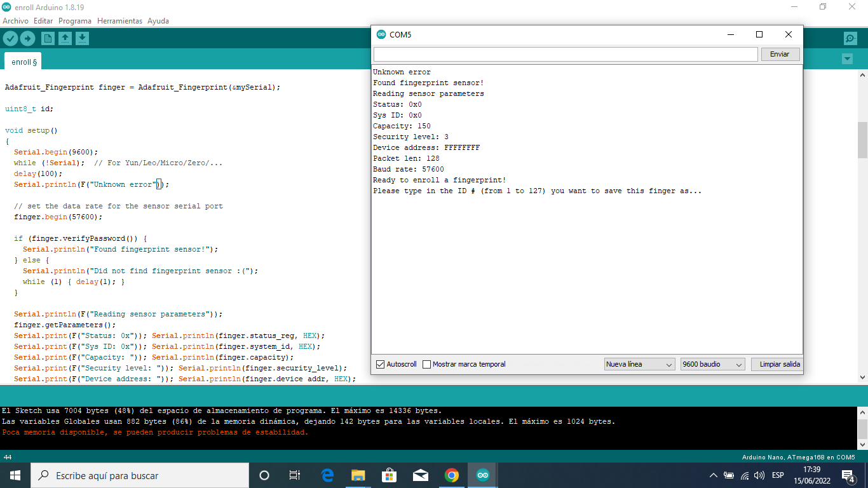Click the Windows search box
Image resolution: width=868 pixels, height=488 pixels.
[140, 475]
